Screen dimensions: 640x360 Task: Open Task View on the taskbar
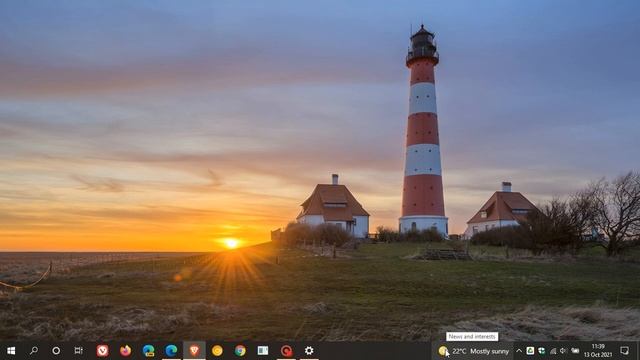click(x=78, y=351)
